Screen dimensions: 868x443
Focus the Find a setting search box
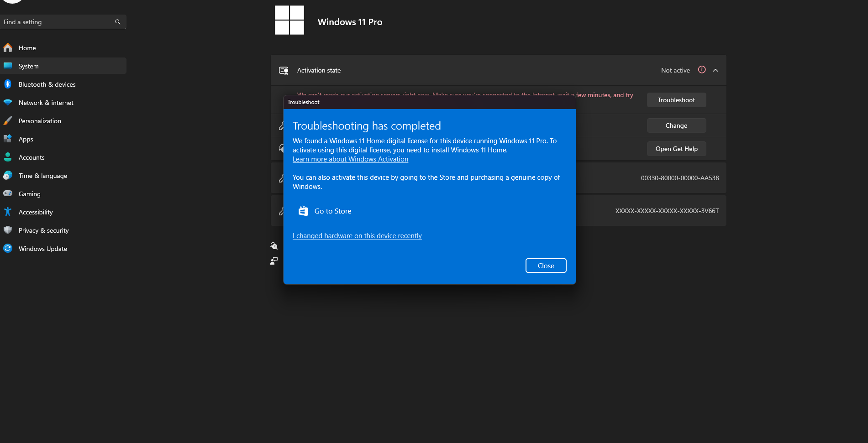[x=63, y=22]
